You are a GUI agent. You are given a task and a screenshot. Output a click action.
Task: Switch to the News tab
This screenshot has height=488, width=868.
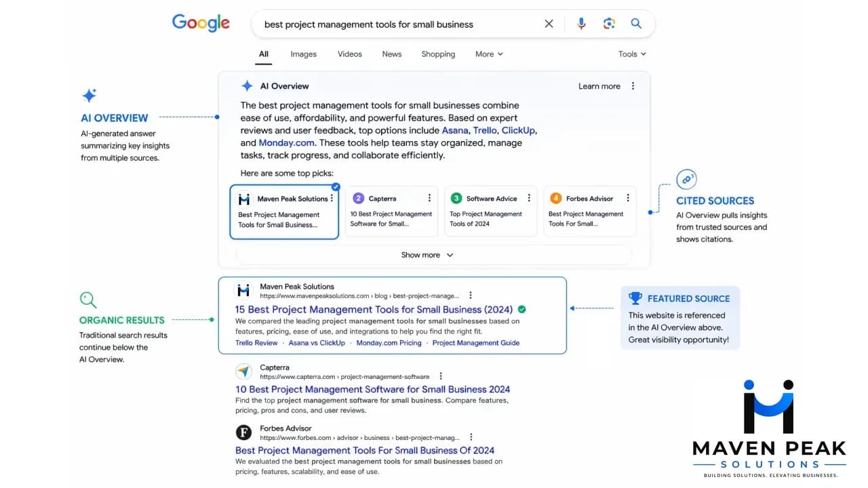392,54
